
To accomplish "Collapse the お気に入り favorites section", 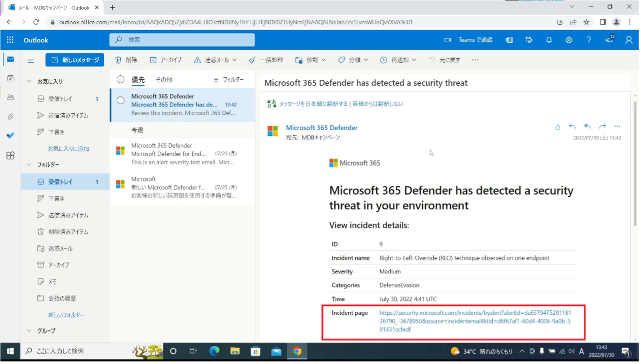I will (x=29, y=82).
